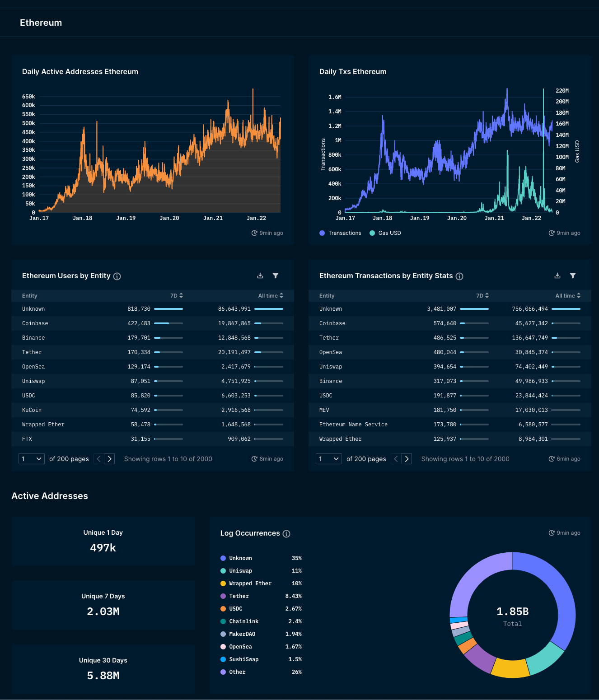Click the Unique 1 Day 497k card
This screenshot has width=599, height=700.
[103, 541]
